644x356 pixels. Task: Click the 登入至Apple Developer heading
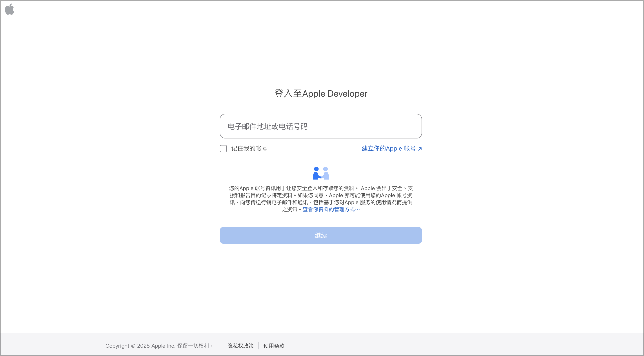click(x=321, y=93)
